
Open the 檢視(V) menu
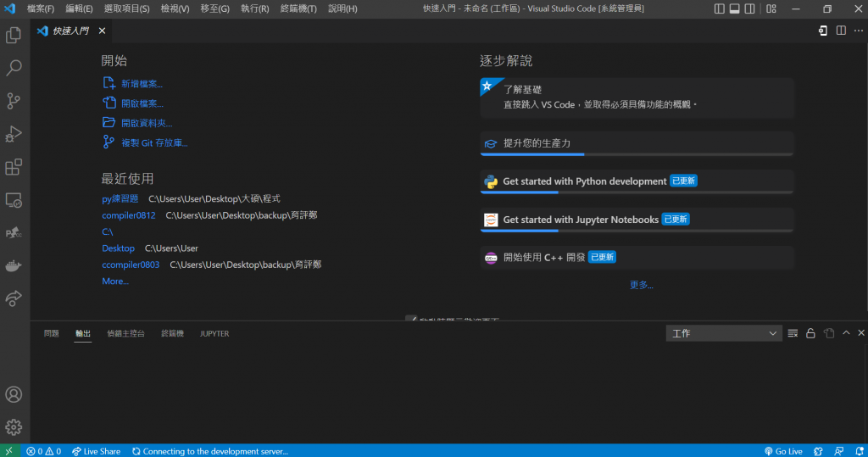tap(175, 8)
